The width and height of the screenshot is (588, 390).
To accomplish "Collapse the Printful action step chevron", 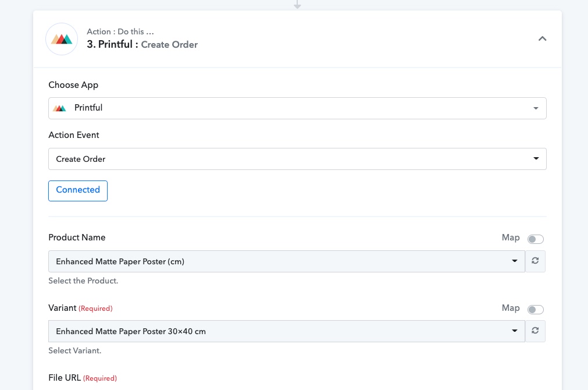I will coord(542,38).
